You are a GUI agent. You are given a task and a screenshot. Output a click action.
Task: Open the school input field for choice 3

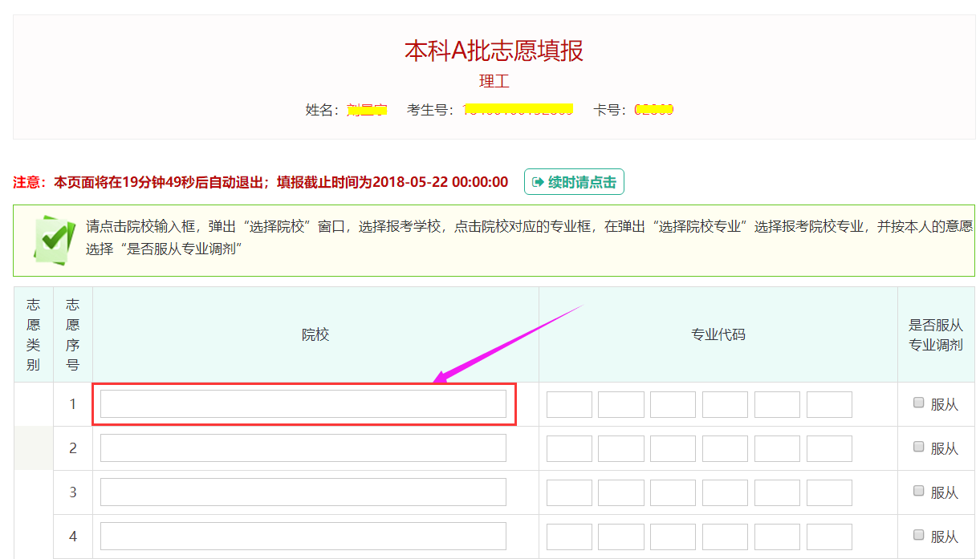[x=303, y=492]
